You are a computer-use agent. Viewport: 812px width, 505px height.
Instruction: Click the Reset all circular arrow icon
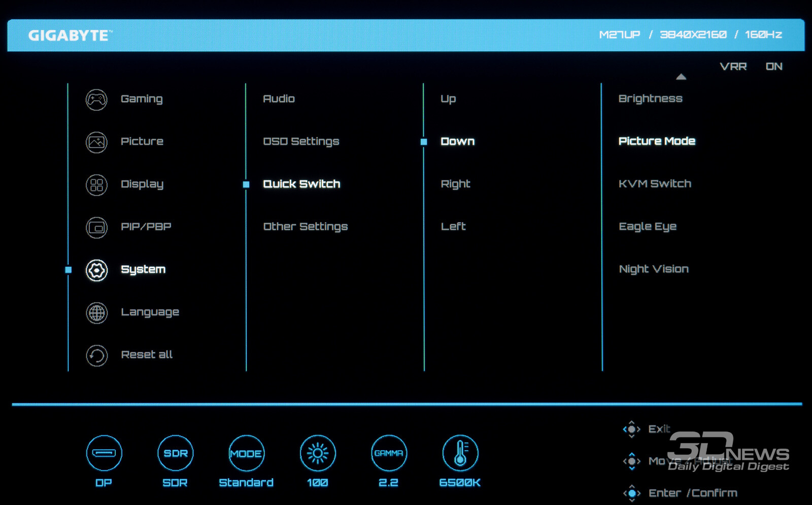pos(96,355)
